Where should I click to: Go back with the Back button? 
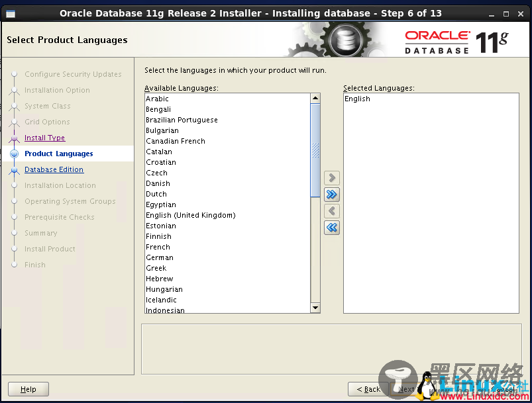(x=368, y=389)
